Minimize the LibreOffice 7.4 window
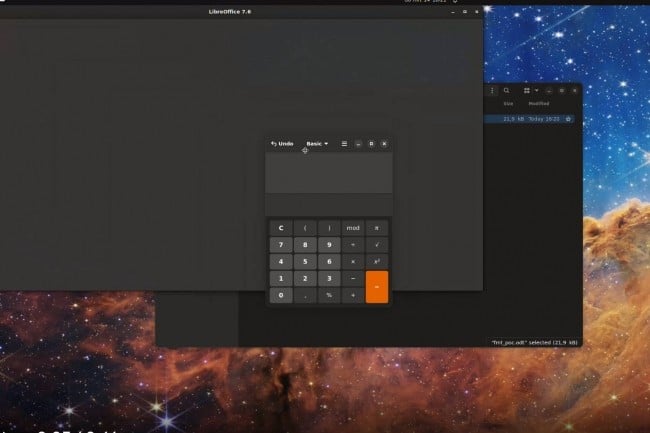The width and height of the screenshot is (650, 433). [x=453, y=12]
